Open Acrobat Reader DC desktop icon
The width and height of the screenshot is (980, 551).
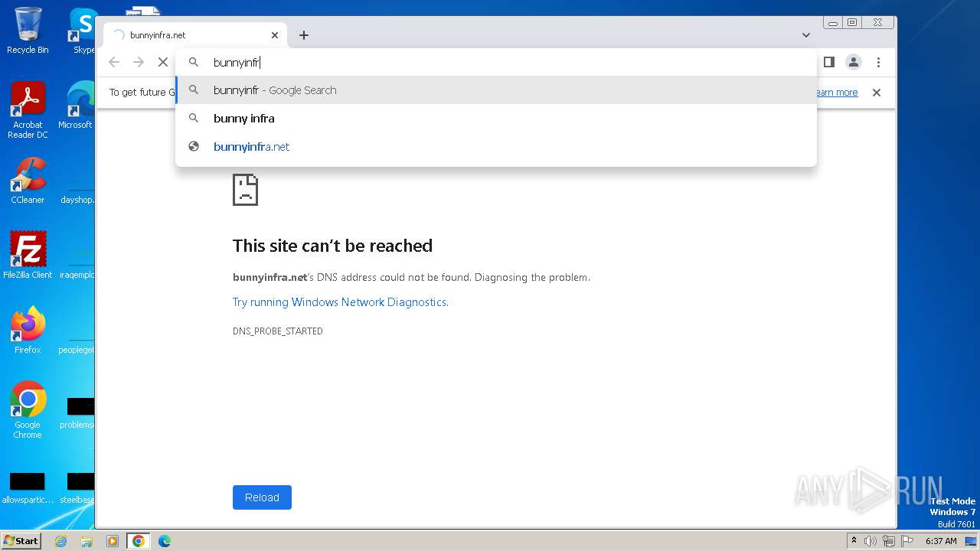pos(28,110)
